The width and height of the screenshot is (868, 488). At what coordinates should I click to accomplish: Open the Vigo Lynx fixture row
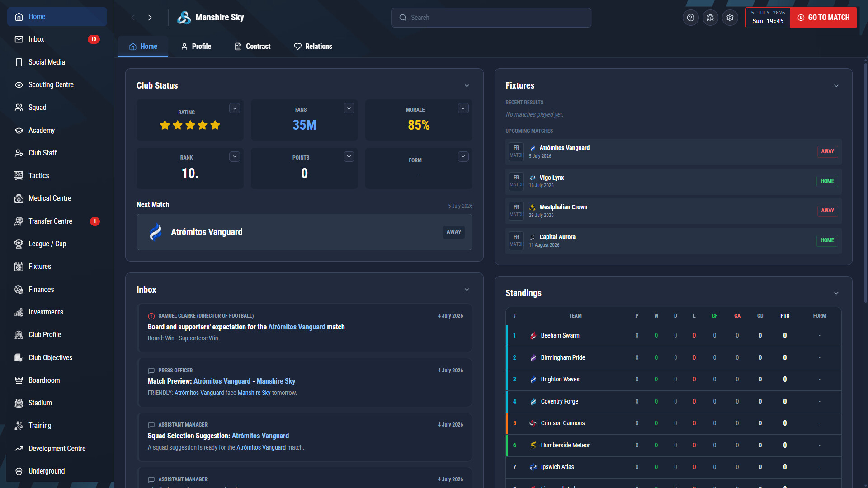click(x=673, y=182)
